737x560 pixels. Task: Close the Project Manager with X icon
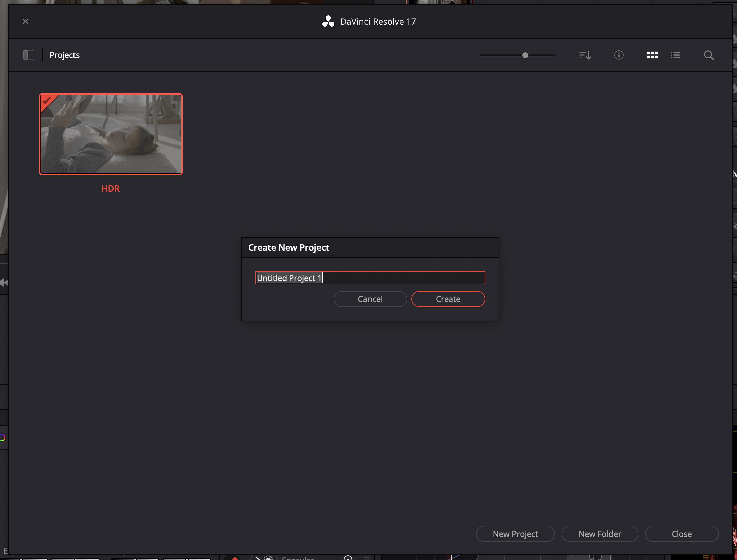pyautogui.click(x=26, y=21)
